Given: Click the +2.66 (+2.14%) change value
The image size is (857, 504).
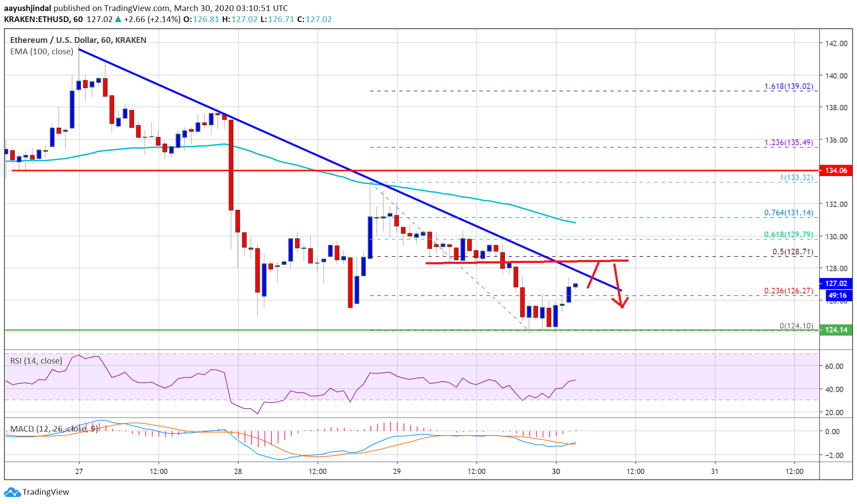Looking at the screenshot, I should pos(152,19).
